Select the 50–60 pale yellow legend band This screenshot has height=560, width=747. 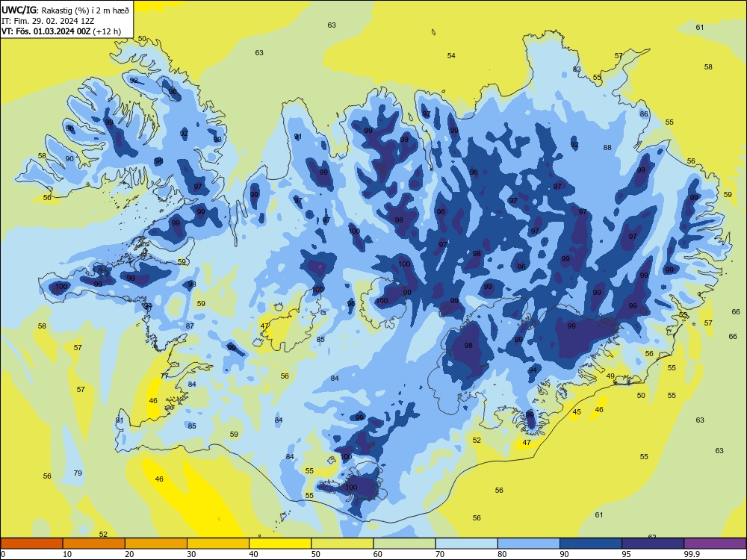click(342, 544)
